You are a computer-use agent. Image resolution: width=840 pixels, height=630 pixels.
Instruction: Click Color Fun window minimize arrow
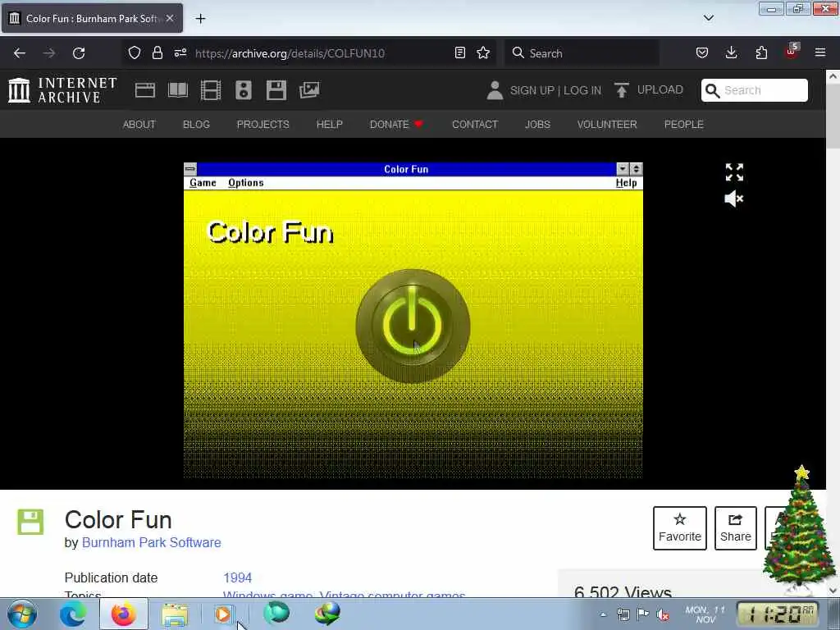click(x=623, y=169)
